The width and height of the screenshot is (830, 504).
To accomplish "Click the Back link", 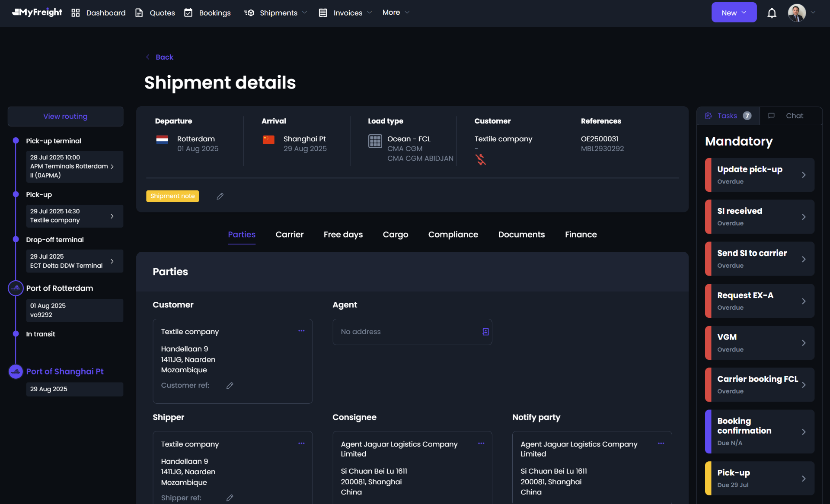I will [x=160, y=57].
